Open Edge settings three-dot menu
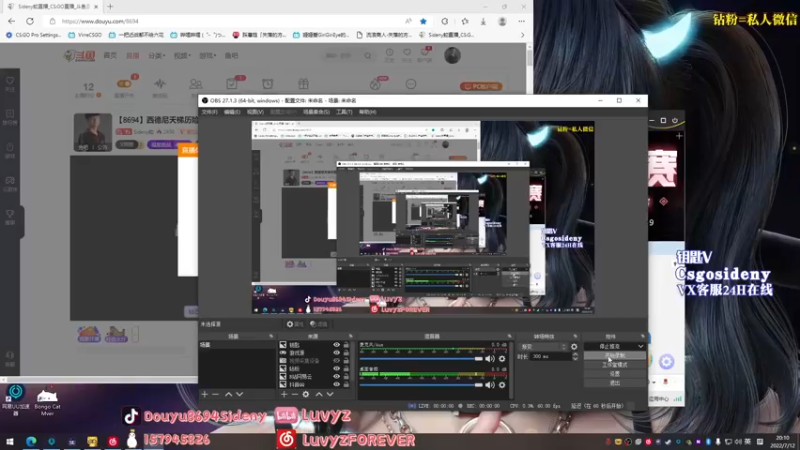800x450 pixels. point(521,21)
